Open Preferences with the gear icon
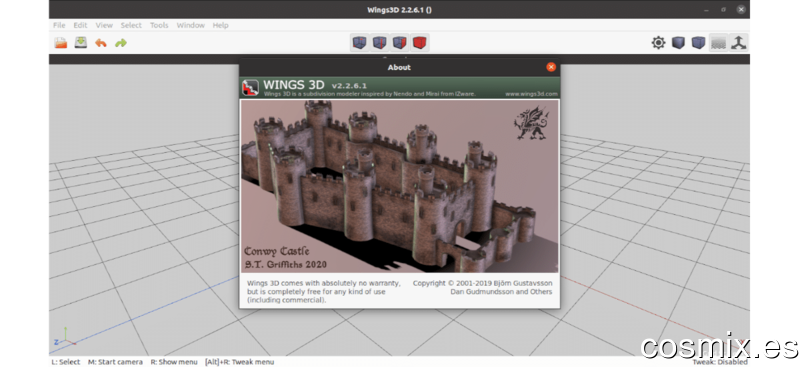This screenshot has height=367, width=800. [x=658, y=43]
